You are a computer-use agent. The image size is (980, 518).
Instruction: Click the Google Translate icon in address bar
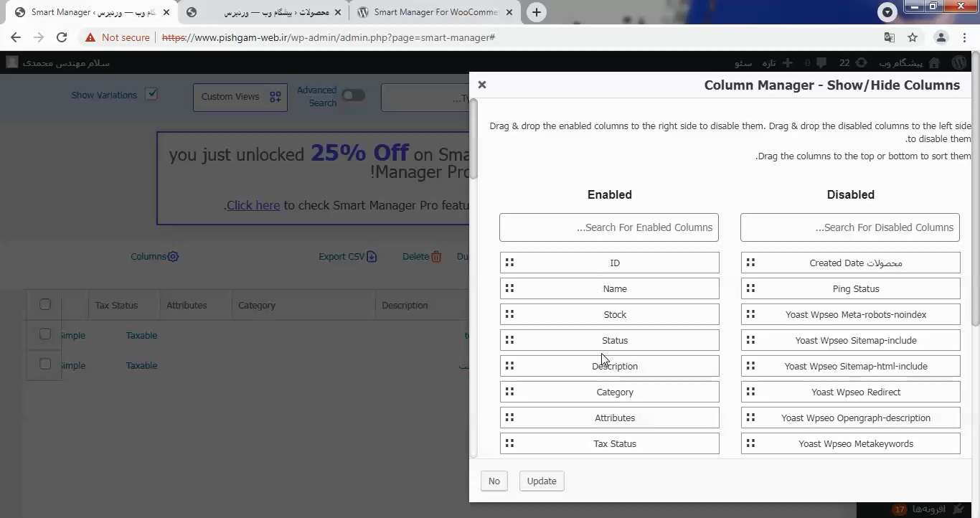click(x=890, y=37)
